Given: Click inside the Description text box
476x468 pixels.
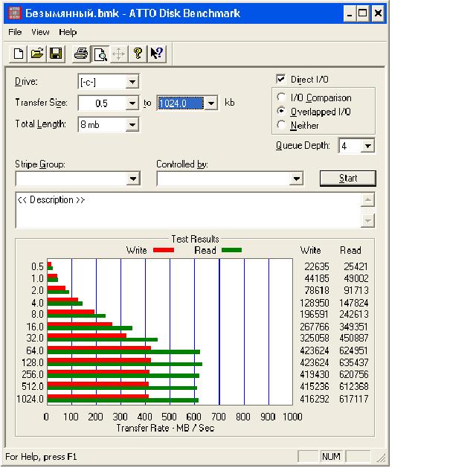Looking at the screenshot, I should (x=186, y=211).
